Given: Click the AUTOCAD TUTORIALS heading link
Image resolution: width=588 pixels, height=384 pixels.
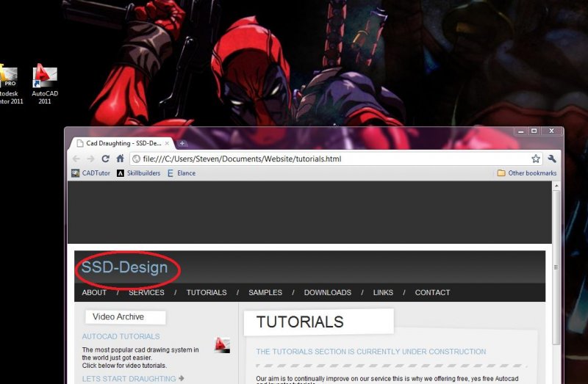Looking at the screenshot, I should (x=121, y=336).
